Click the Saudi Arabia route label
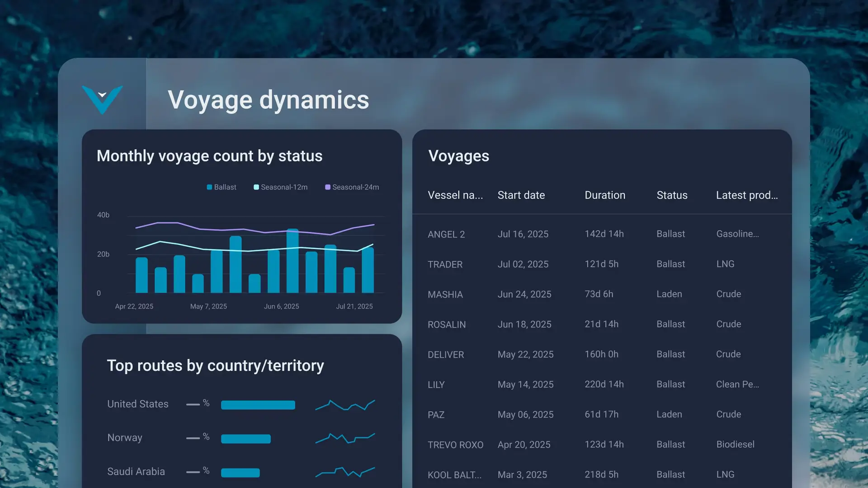This screenshot has width=868, height=488. (x=136, y=472)
